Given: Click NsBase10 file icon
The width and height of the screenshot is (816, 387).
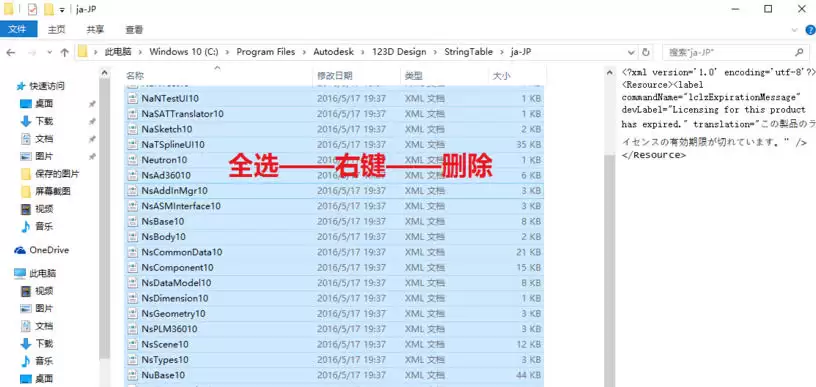Looking at the screenshot, I should coord(132,222).
